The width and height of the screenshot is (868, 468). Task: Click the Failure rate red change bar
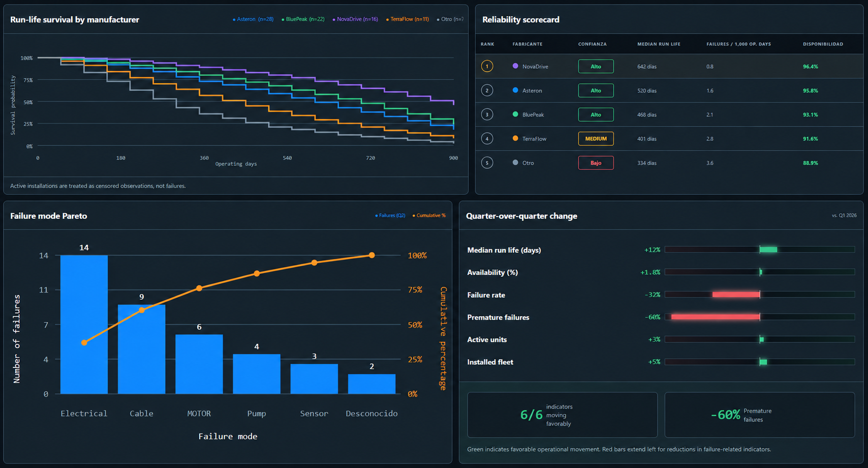[736, 295]
